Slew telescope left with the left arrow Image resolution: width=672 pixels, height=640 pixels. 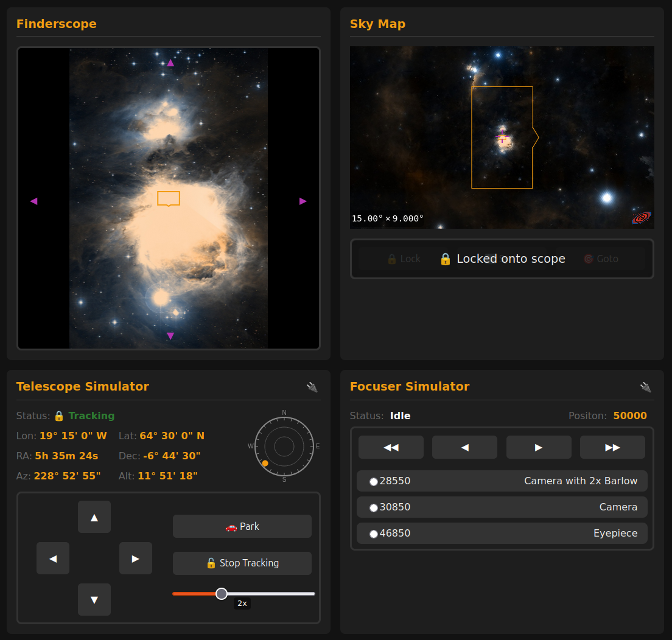tap(53, 558)
